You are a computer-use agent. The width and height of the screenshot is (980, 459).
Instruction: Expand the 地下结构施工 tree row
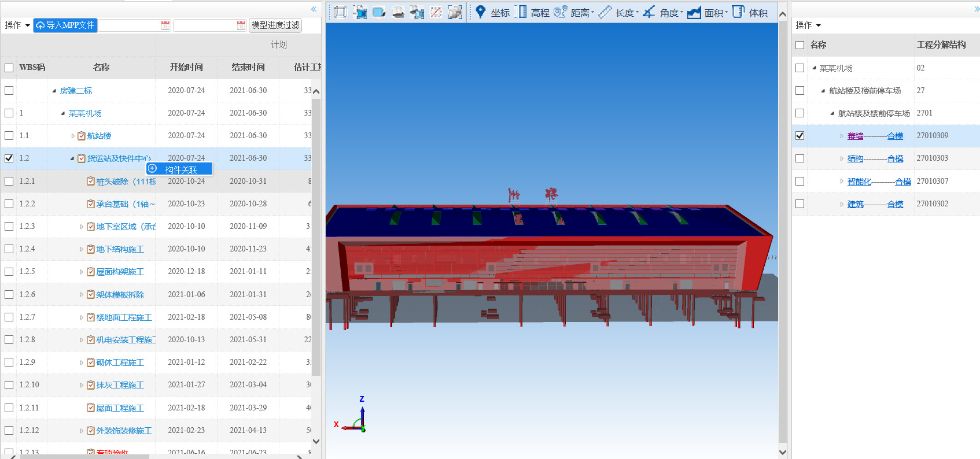click(82, 249)
